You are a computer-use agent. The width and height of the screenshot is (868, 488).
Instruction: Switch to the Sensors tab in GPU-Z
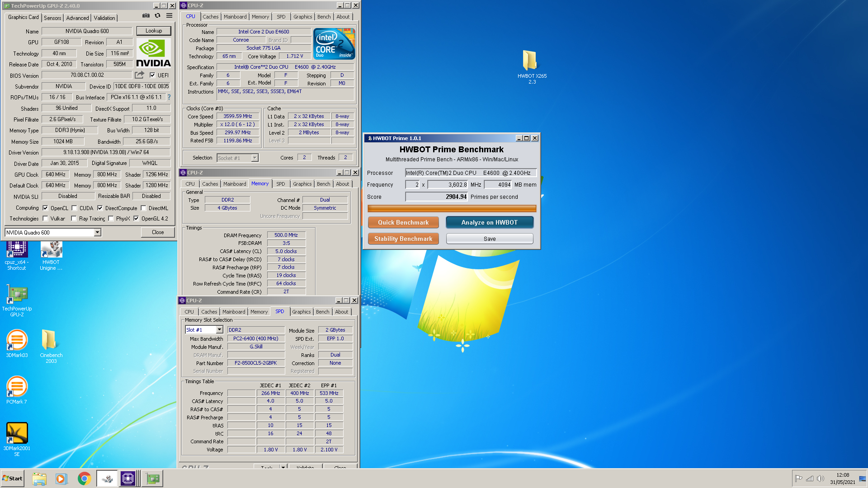[x=52, y=18]
